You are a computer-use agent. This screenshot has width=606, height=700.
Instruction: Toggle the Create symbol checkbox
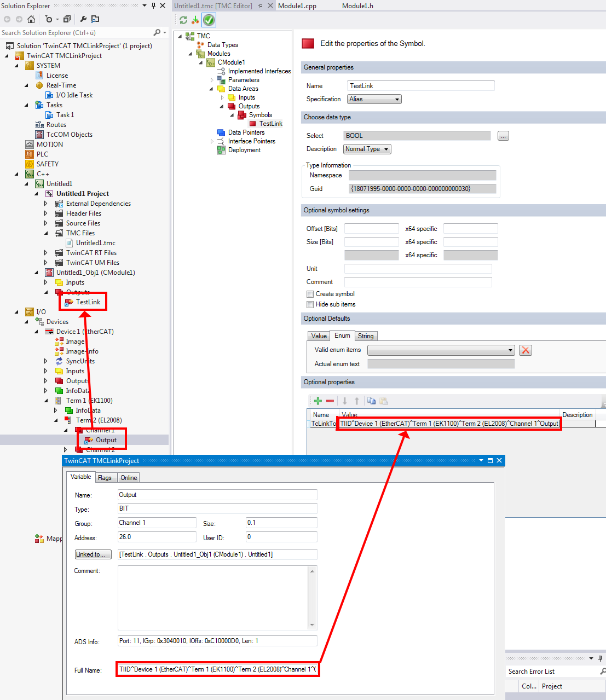coord(310,294)
